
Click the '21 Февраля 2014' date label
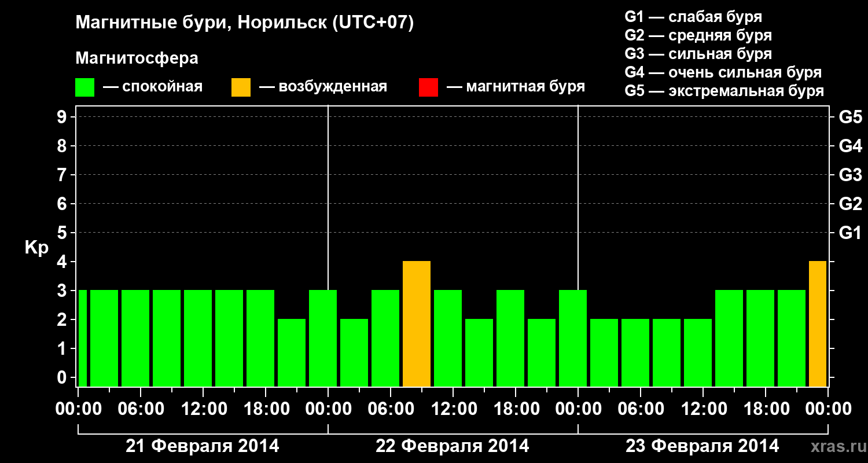(203, 446)
